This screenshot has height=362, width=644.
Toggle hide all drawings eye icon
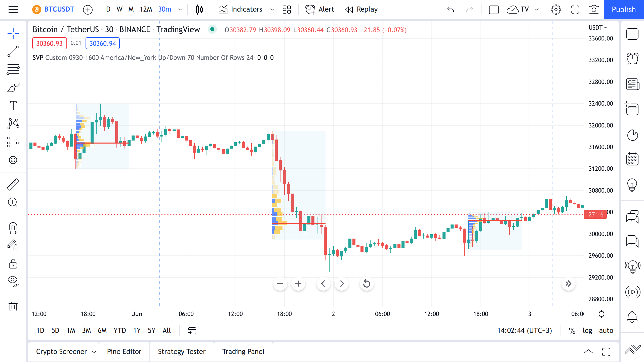coord(13,281)
